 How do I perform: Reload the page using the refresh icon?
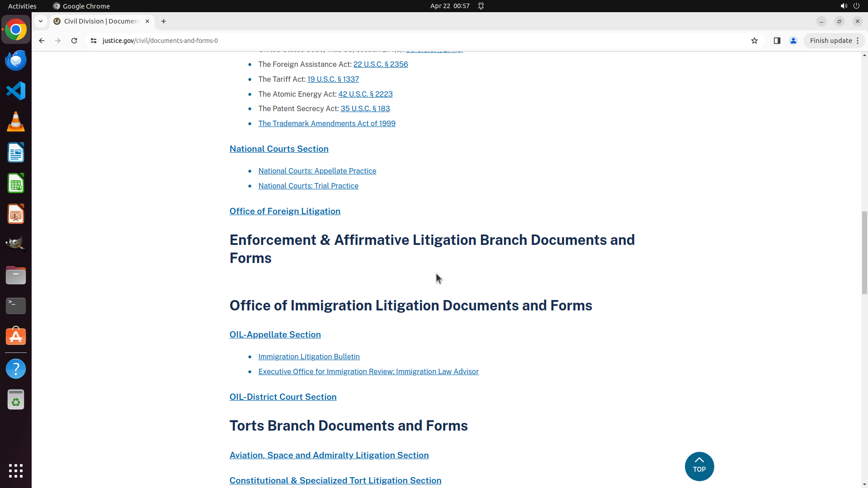74,41
